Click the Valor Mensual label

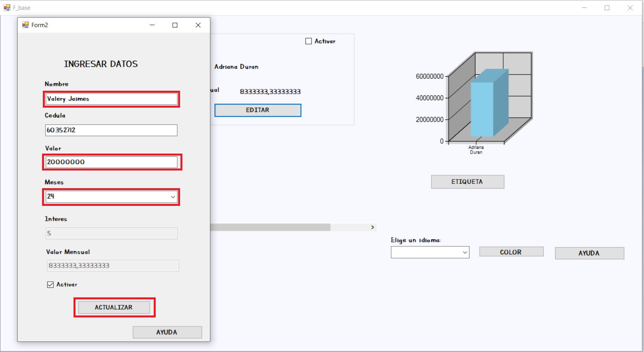click(68, 252)
